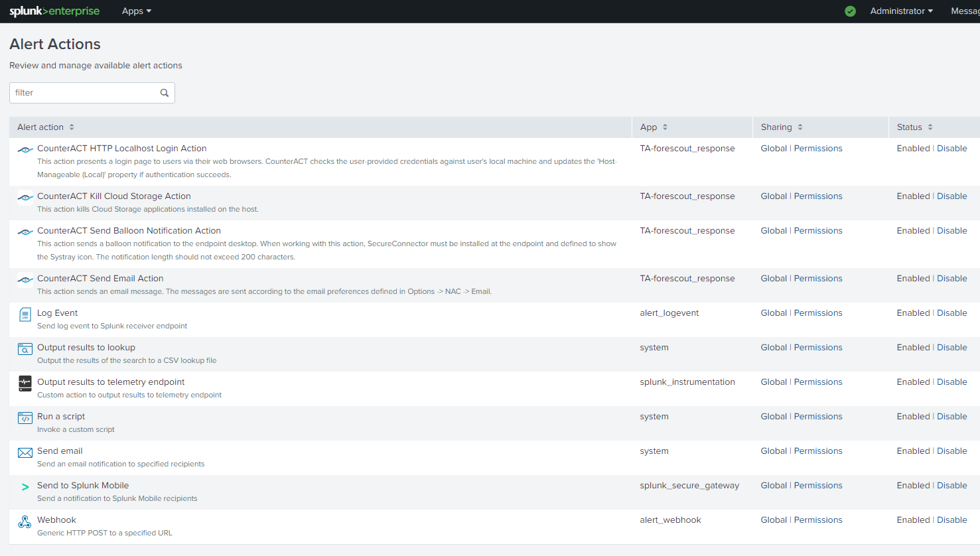Open Permissions for Output results to lookup
980x556 pixels.
[818, 348]
